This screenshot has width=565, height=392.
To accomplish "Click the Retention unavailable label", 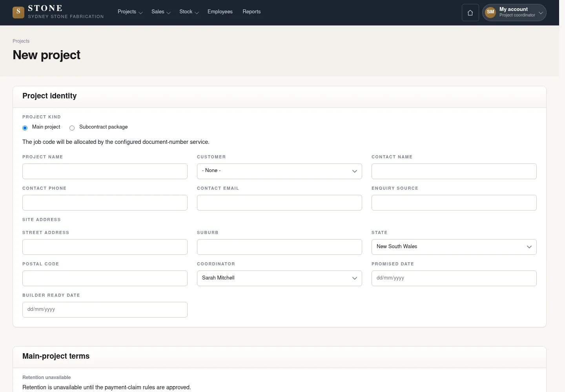I will pos(47,377).
